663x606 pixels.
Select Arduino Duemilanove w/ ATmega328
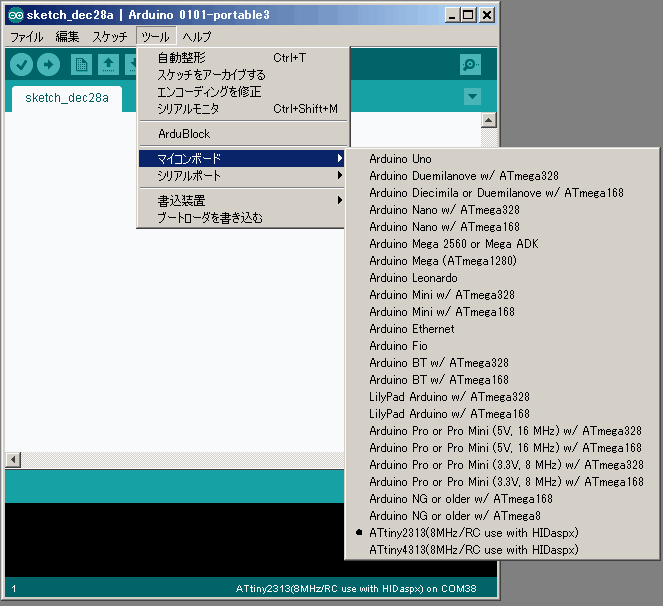502,175
